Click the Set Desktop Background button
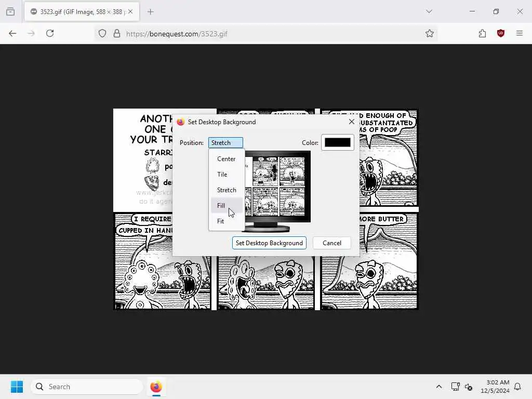The height and width of the screenshot is (399, 532). coord(270,243)
